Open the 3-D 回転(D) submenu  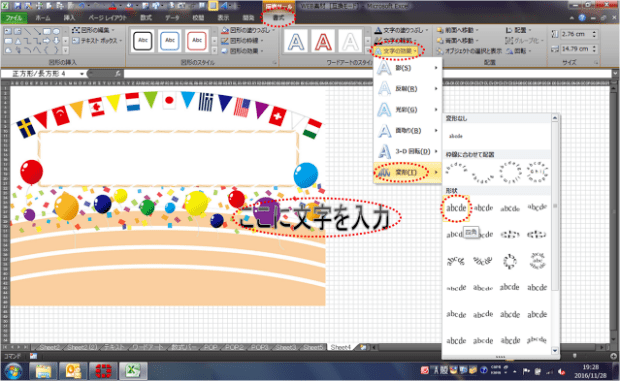(408, 151)
